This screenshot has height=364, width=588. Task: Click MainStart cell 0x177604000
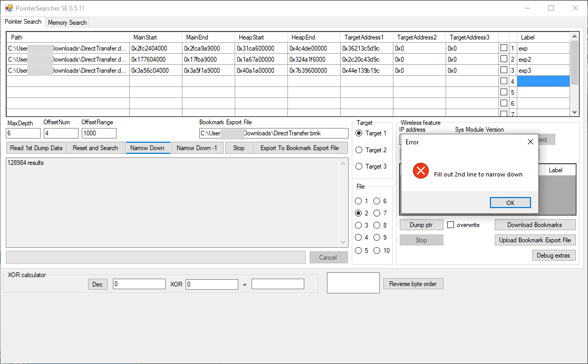coord(156,59)
